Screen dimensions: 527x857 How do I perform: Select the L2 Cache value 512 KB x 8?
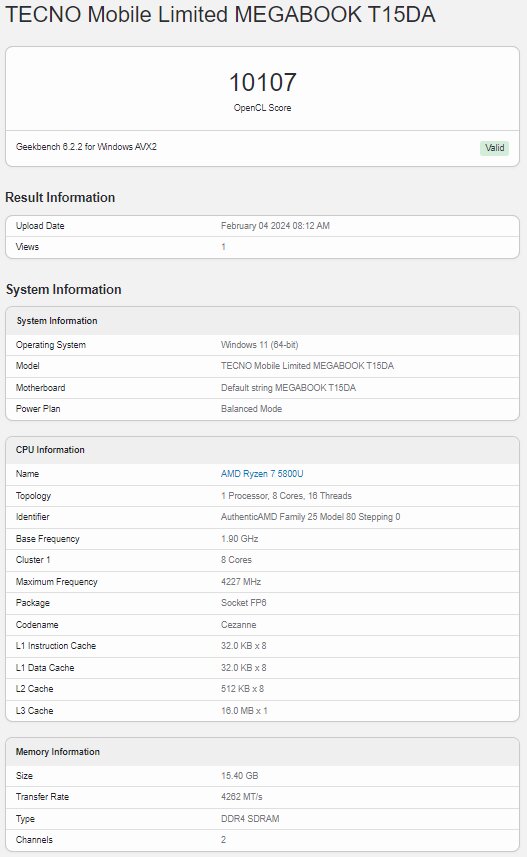(x=242, y=689)
